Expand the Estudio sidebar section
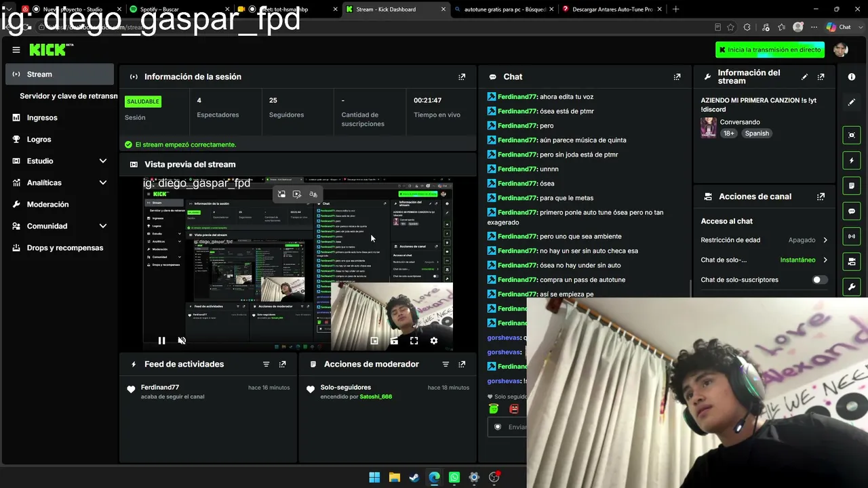This screenshot has width=868, height=488. 103,161
